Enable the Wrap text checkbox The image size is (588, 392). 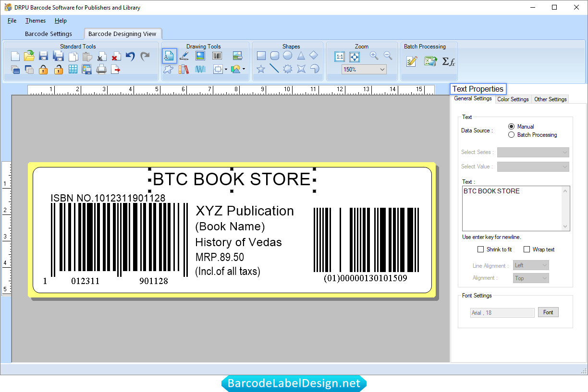click(527, 249)
